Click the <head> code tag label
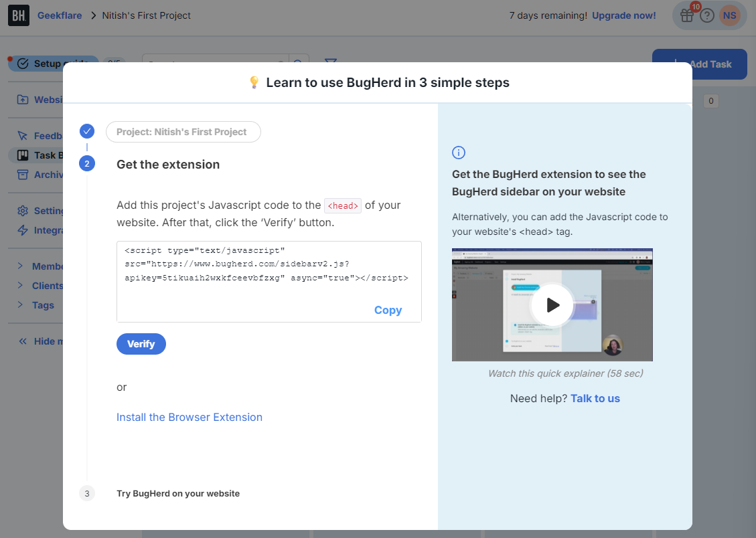Viewport: 756px width, 538px height. click(x=343, y=205)
